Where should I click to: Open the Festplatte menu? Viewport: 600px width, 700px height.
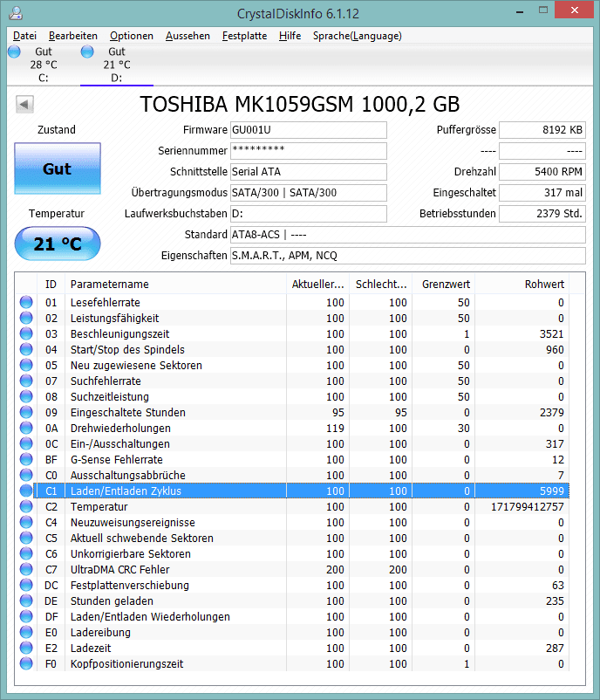point(244,36)
